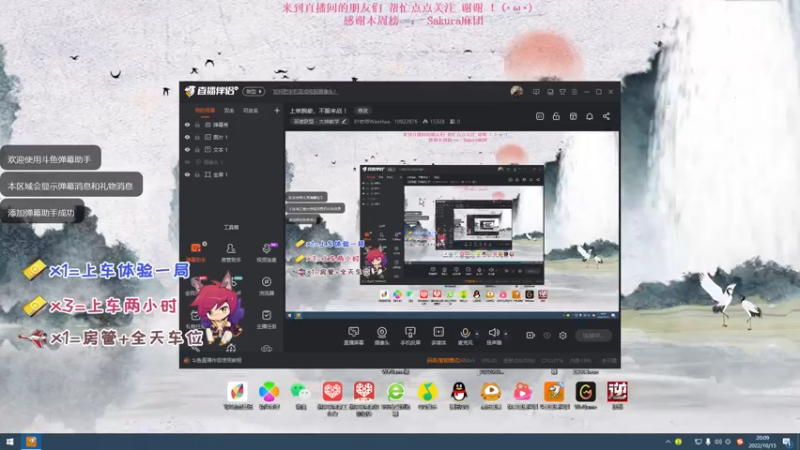This screenshot has height=450, width=800.
Task: Open the colorful clover desktop icon
Action: (269, 395)
